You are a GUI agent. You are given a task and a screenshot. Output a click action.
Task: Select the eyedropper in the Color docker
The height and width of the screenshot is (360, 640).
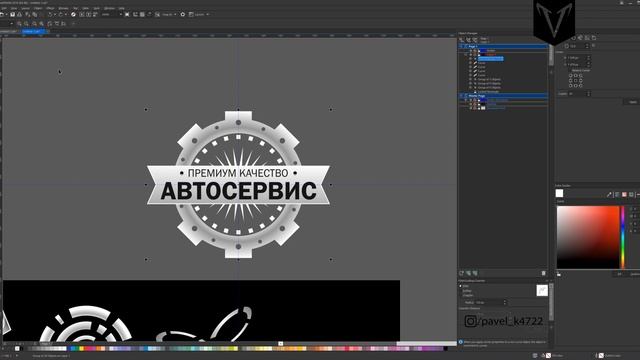(x=609, y=195)
